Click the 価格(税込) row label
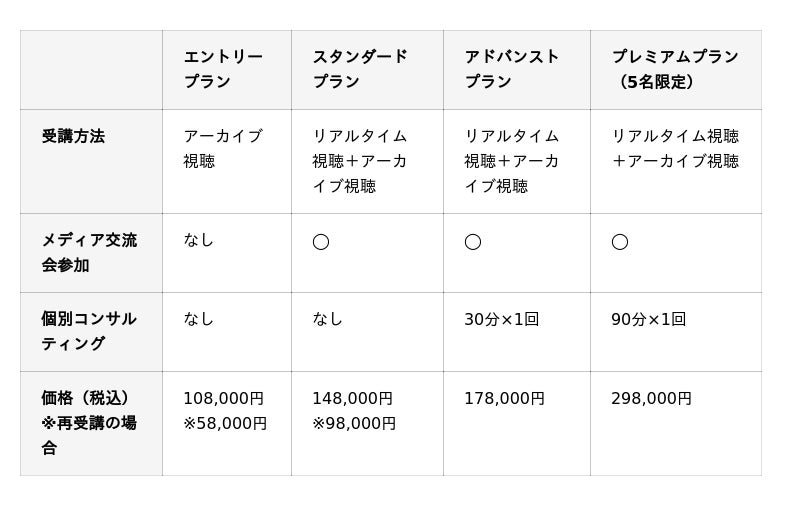The height and width of the screenshot is (506, 800). coord(90,398)
